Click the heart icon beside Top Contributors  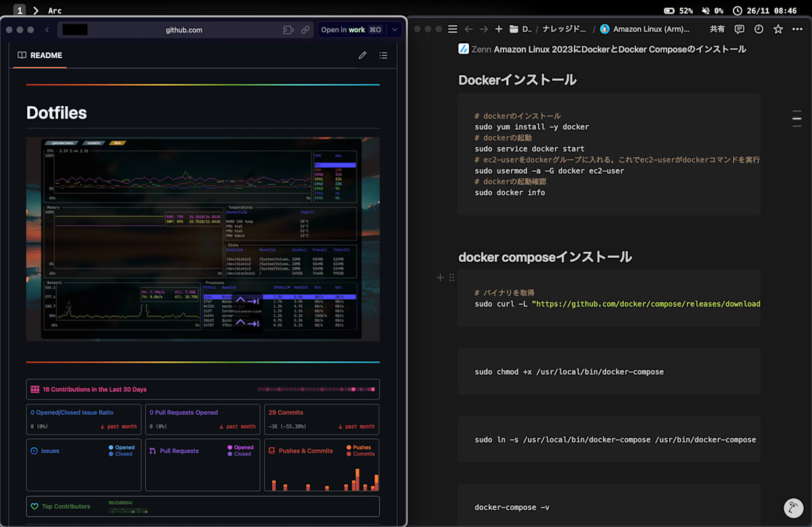tap(35, 506)
